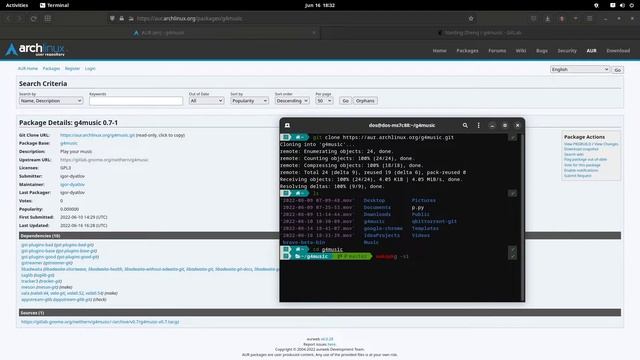This screenshot has width=640, height=360.
Task: Open the browser hamburger menu
Action: [x=589, y=18]
